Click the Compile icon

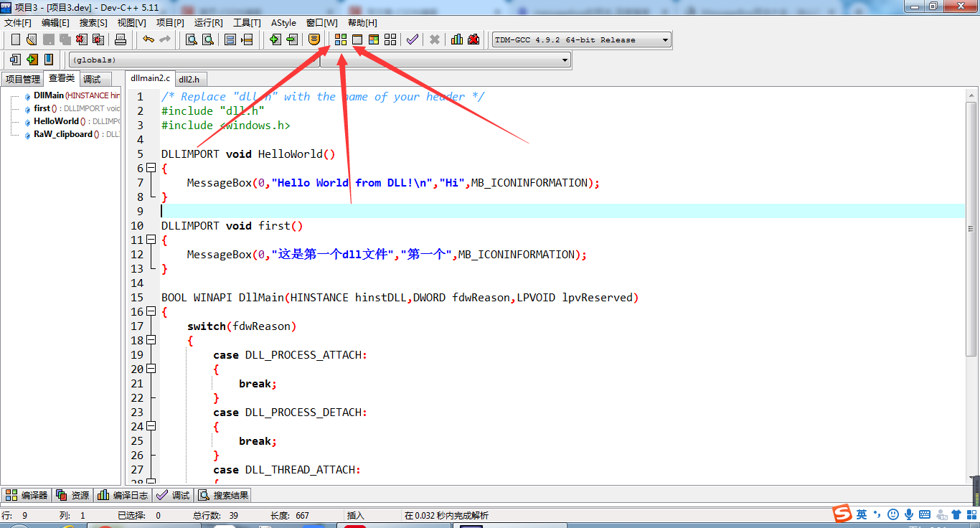tap(341, 39)
